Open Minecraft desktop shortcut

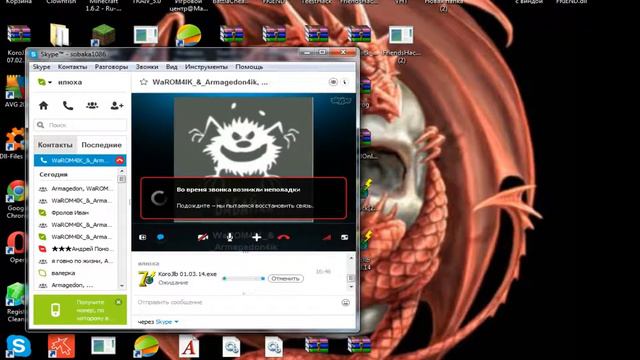[x=103, y=35]
